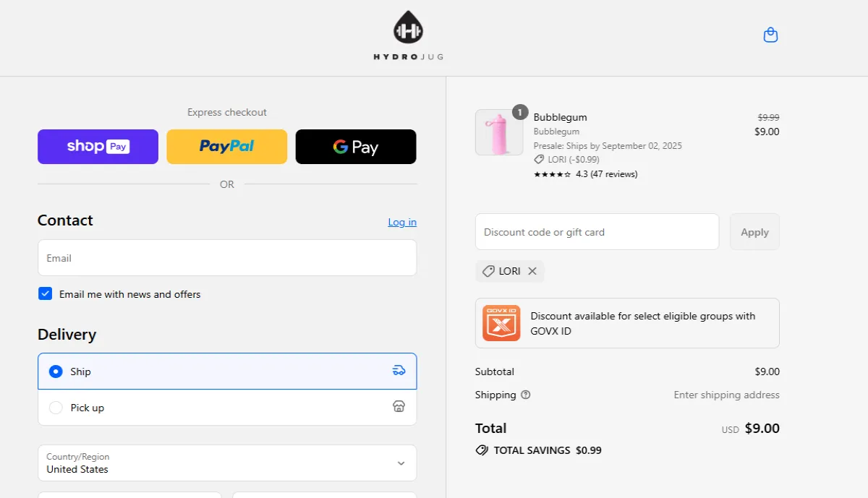This screenshot has height=498, width=868.
Task: Click the delivery truck icon for Ship
Action: pyautogui.click(x=399, y=371)
